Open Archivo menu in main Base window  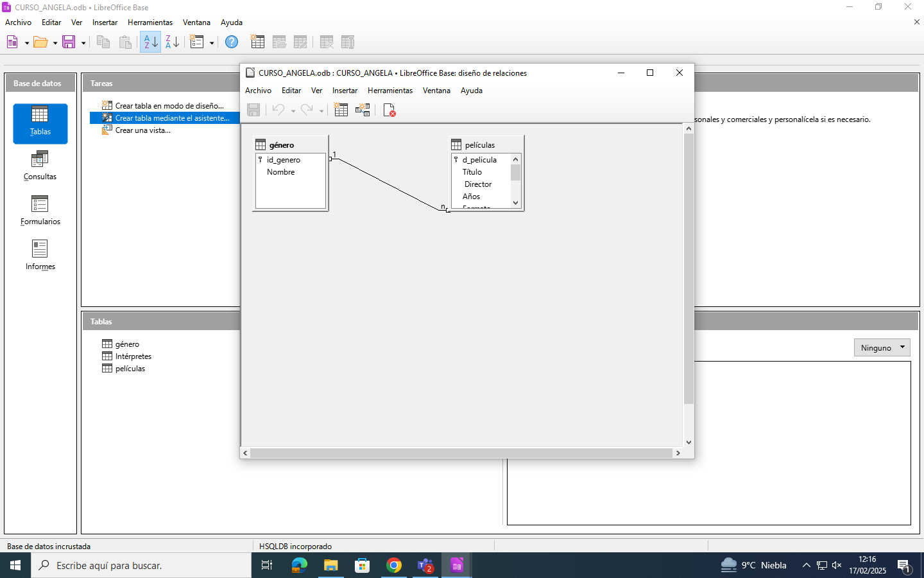point(18,22)
